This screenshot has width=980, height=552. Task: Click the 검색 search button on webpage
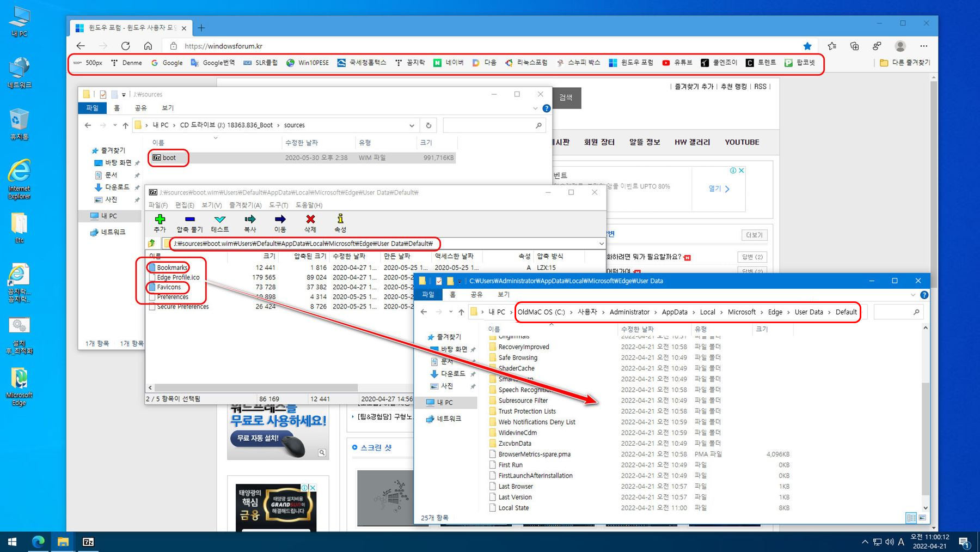[566, 98]
